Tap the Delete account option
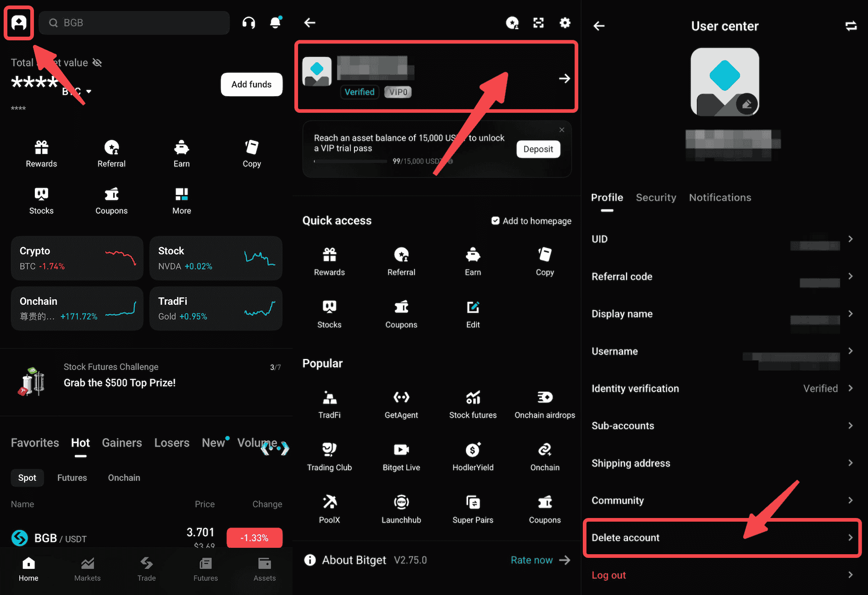 pyautogui.click(x=722, y=538)
